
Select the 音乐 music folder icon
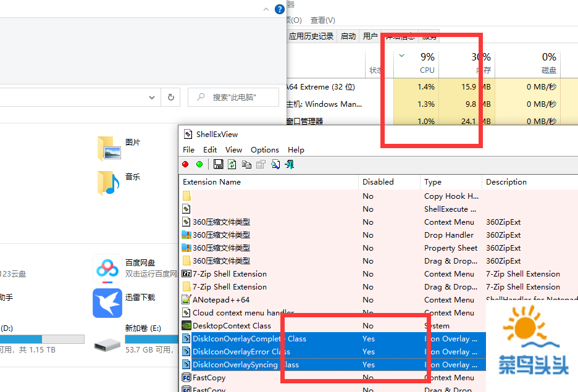coord(109,183)
